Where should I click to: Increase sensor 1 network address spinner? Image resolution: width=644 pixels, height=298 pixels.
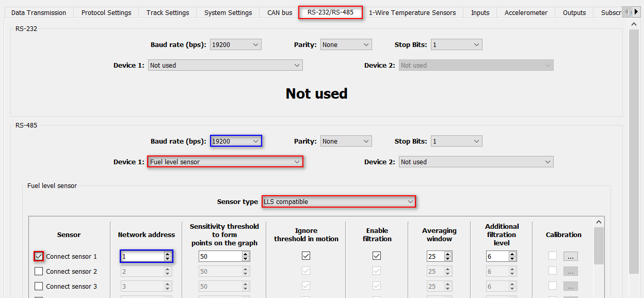pos(167,254)
